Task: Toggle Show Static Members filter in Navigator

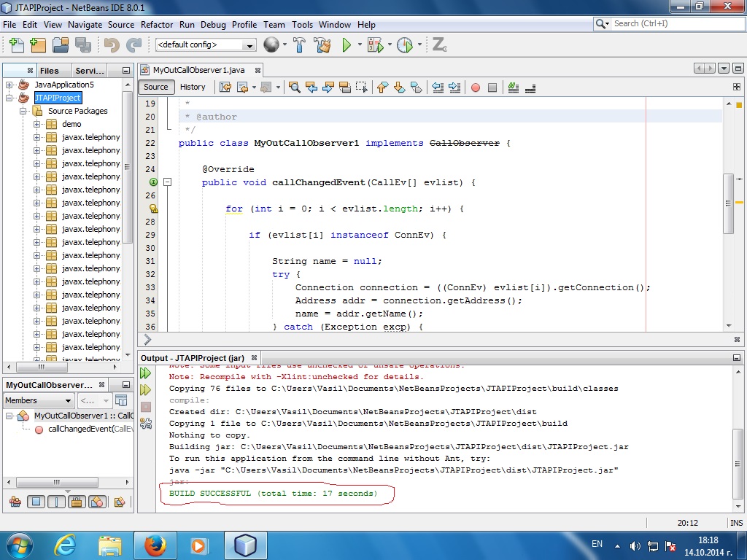Action: [56, 502]
